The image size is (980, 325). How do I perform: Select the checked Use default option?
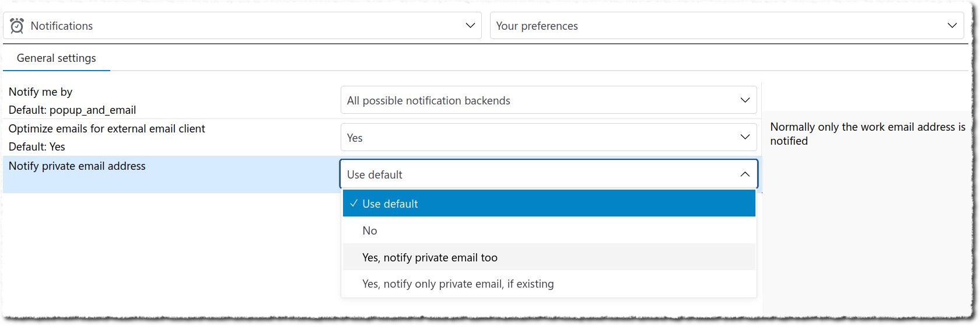pyautogui.click(x=390, y=204)
